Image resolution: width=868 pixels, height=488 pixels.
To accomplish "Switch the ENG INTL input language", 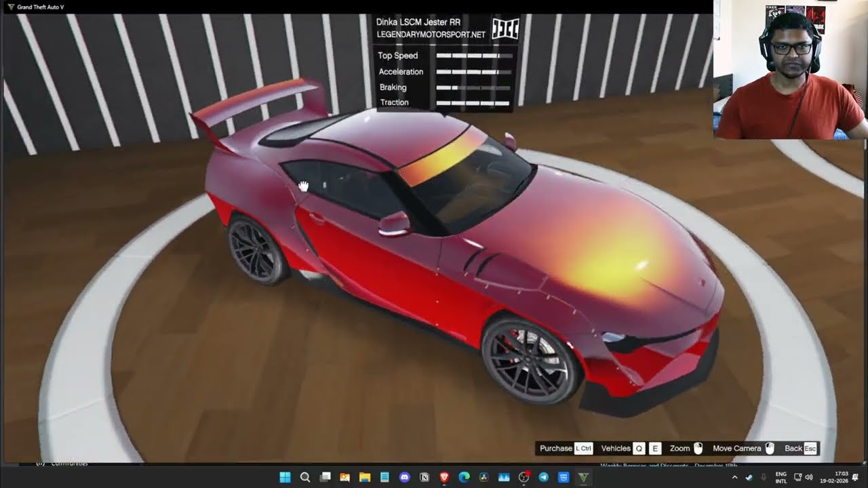I will point(781,477).
